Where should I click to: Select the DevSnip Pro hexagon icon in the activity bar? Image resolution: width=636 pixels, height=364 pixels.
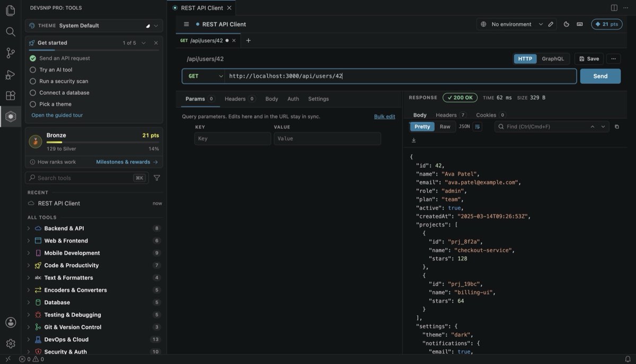point(10,117)
